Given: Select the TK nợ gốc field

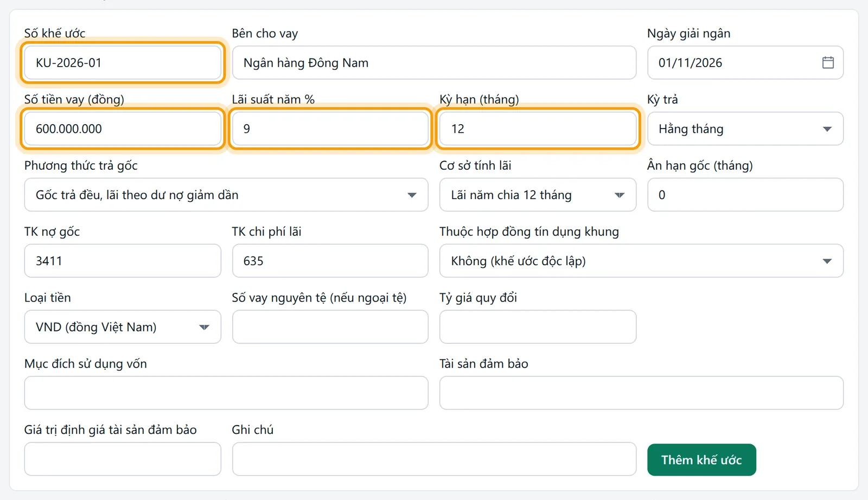Looking at the screenshot, I should 123,261.
